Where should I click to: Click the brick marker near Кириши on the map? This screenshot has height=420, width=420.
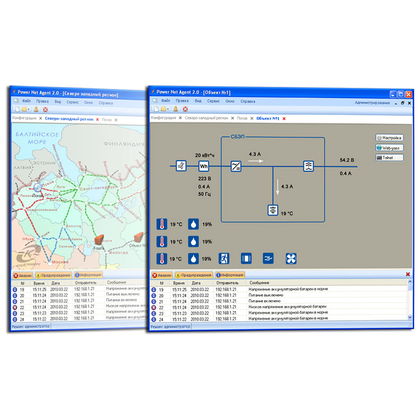pos(99,239)
